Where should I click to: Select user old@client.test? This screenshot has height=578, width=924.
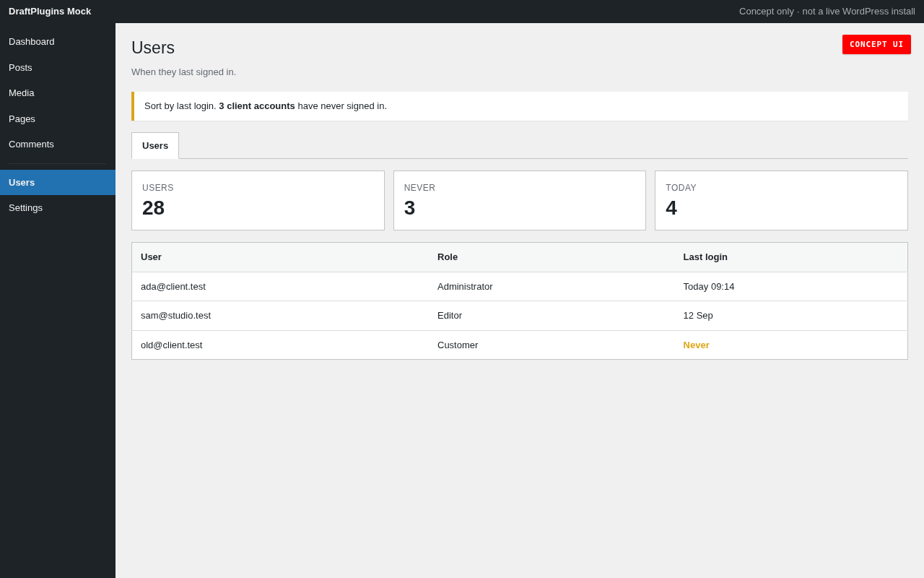[172, 345]
